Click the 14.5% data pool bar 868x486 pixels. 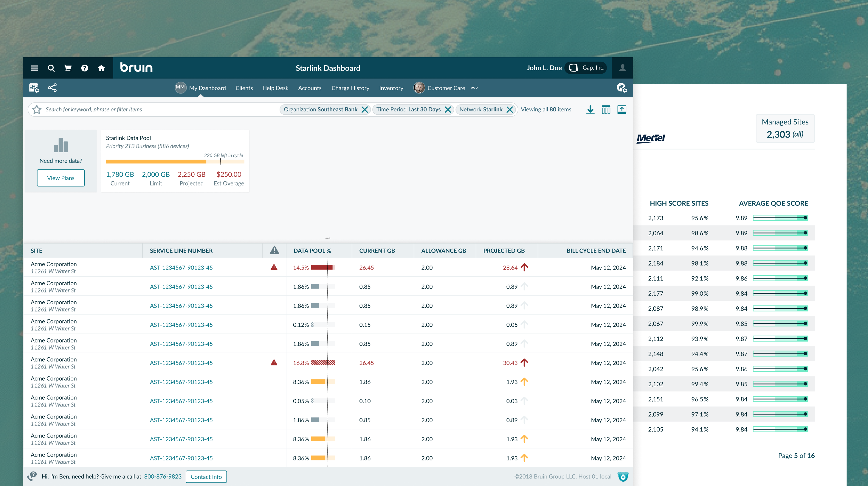pyautogui.click(x=323, y=267)
